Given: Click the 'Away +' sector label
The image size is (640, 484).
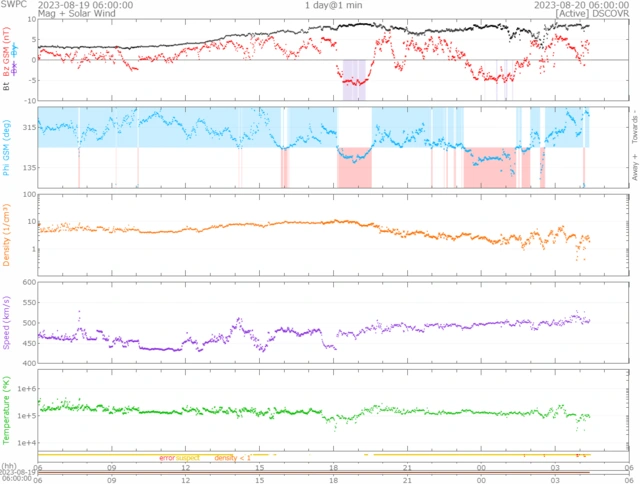Looking at the screenshot, I should 635,167.
